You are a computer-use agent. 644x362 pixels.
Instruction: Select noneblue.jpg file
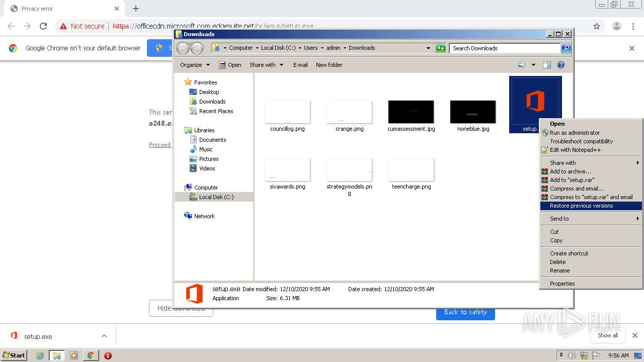tap(473, 116)
